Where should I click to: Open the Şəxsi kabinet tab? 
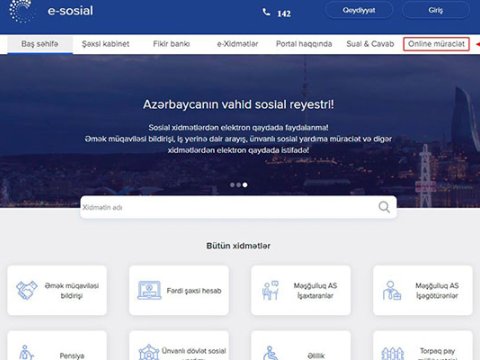pos(106,44)
